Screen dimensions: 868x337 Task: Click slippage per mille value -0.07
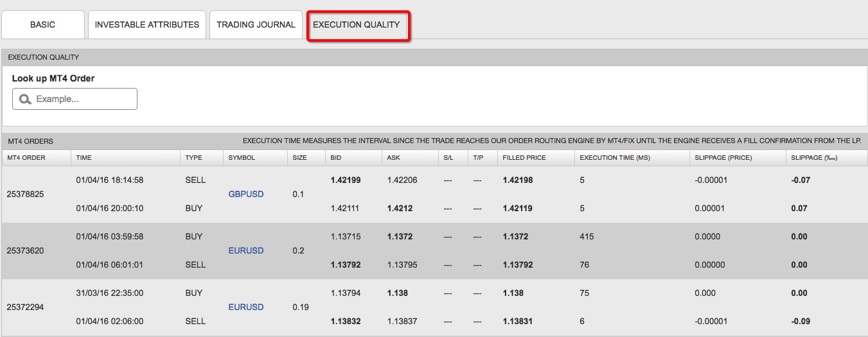coord(801,180)
